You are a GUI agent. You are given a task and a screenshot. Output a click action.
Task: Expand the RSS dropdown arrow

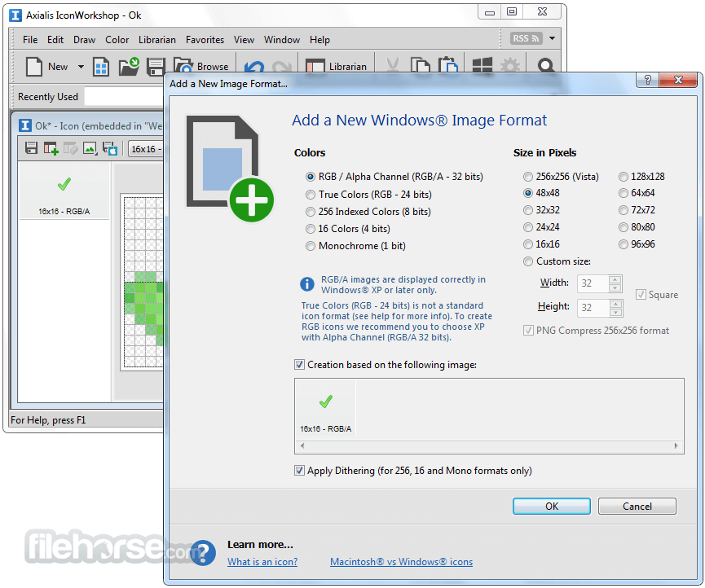(x=551, y=37)
